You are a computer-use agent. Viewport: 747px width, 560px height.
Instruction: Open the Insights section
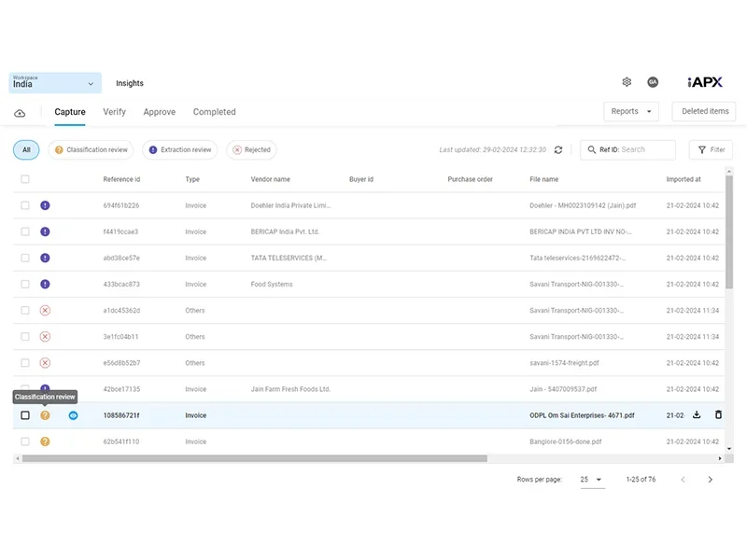[129, 82]
